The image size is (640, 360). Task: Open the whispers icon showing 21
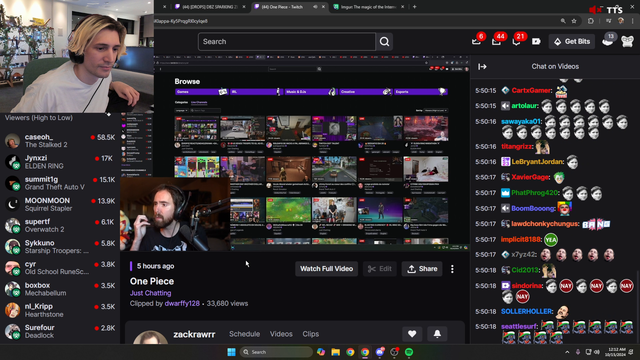point(516,41)
